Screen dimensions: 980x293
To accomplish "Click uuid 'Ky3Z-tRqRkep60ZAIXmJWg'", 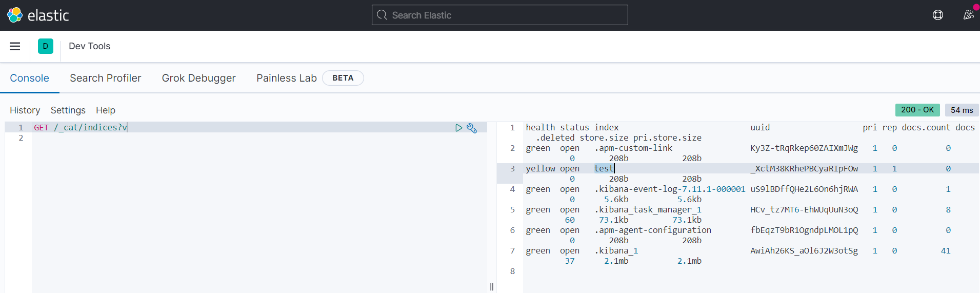I will tap(804, 148).
